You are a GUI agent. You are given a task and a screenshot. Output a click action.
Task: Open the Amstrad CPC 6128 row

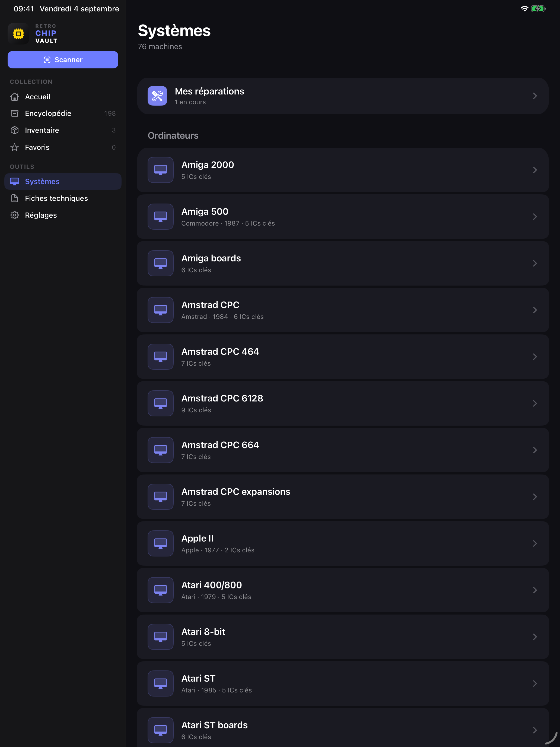pyautogui.click(x=343, y=403)
